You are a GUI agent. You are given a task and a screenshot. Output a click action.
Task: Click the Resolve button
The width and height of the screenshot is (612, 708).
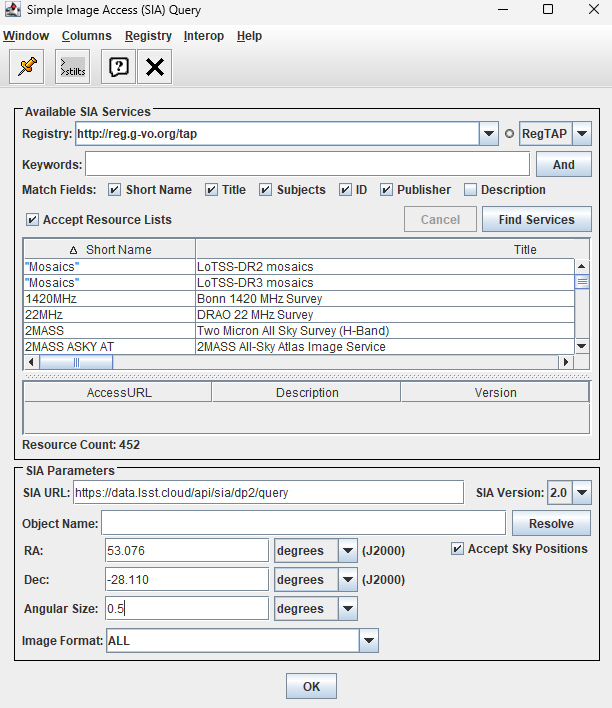click(x=551, y=523)
